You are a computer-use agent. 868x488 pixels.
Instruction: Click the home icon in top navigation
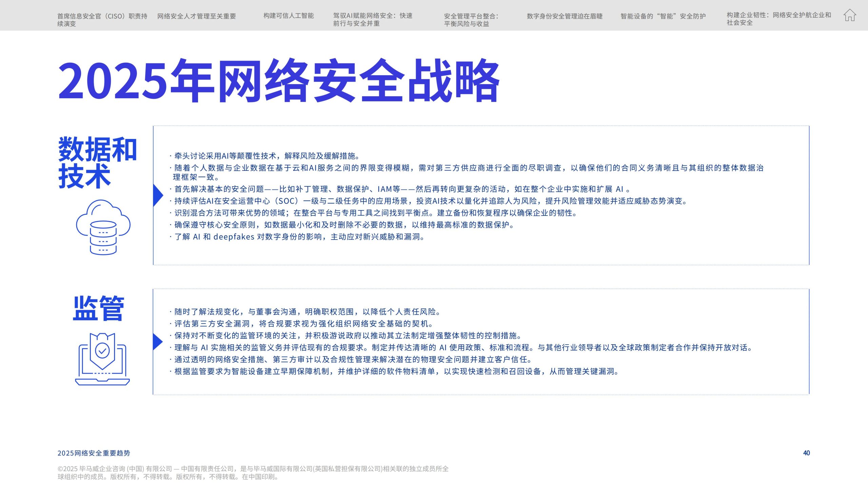click(849, 15)
